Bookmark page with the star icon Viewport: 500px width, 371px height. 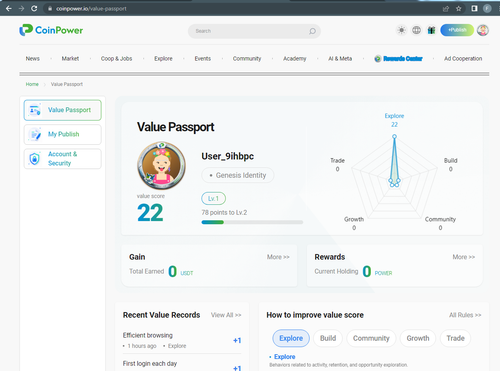tap(459, 9)
